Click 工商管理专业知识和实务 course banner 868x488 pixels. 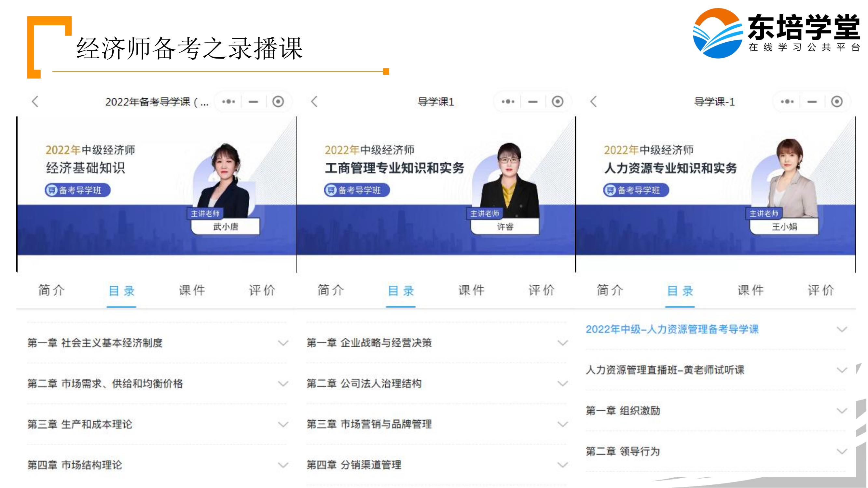394,168
